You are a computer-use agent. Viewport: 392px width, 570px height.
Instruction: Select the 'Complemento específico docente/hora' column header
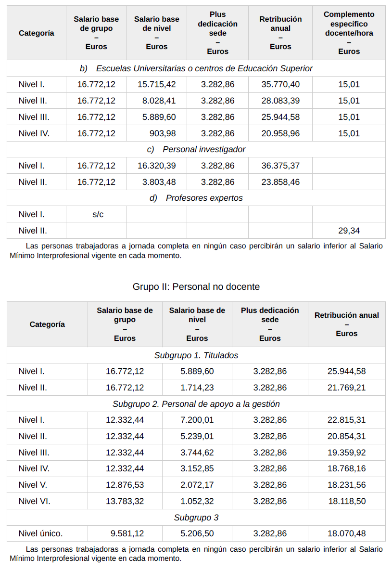(x=349, y=33)
